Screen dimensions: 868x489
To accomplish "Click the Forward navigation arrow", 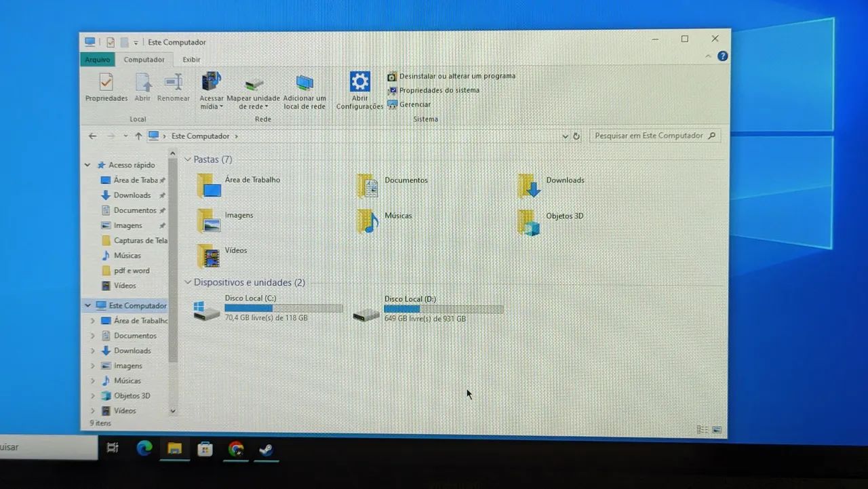I will [111, 136].
